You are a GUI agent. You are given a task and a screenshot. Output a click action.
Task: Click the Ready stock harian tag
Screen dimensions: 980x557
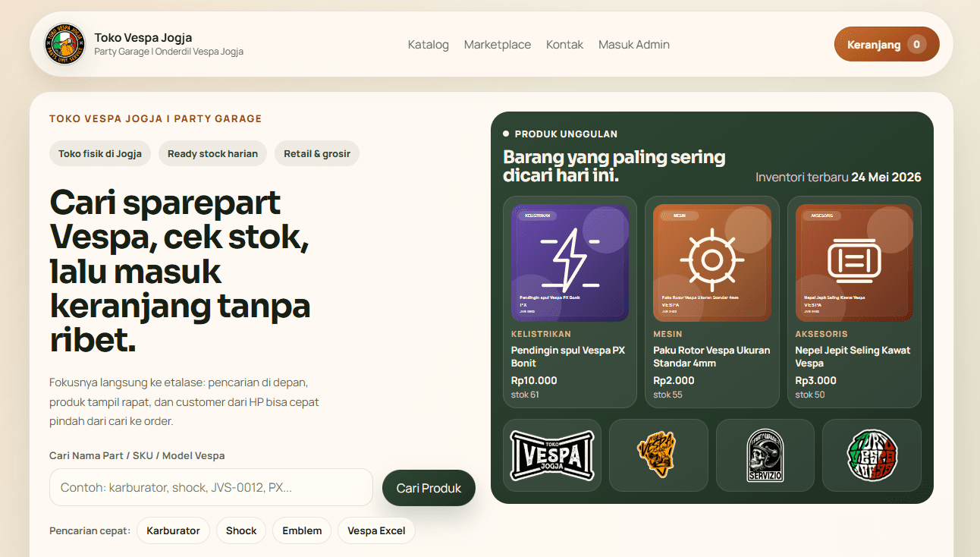212,153
